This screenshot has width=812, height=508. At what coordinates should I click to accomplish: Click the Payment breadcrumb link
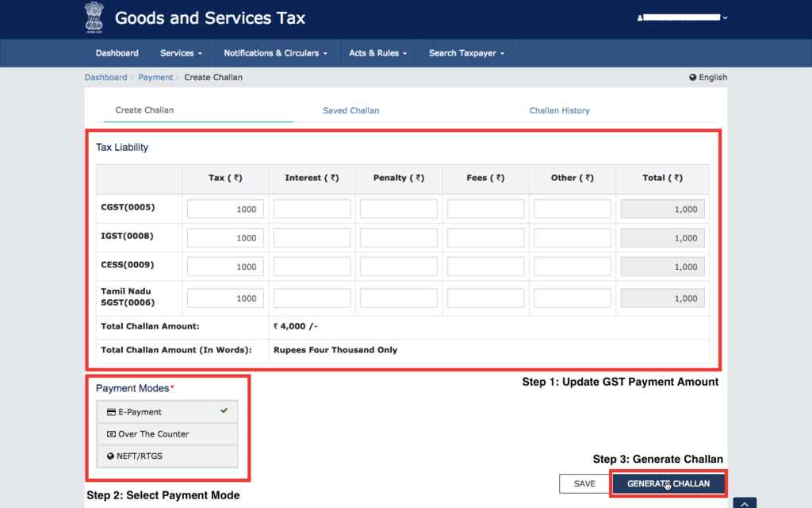[155, 77]
